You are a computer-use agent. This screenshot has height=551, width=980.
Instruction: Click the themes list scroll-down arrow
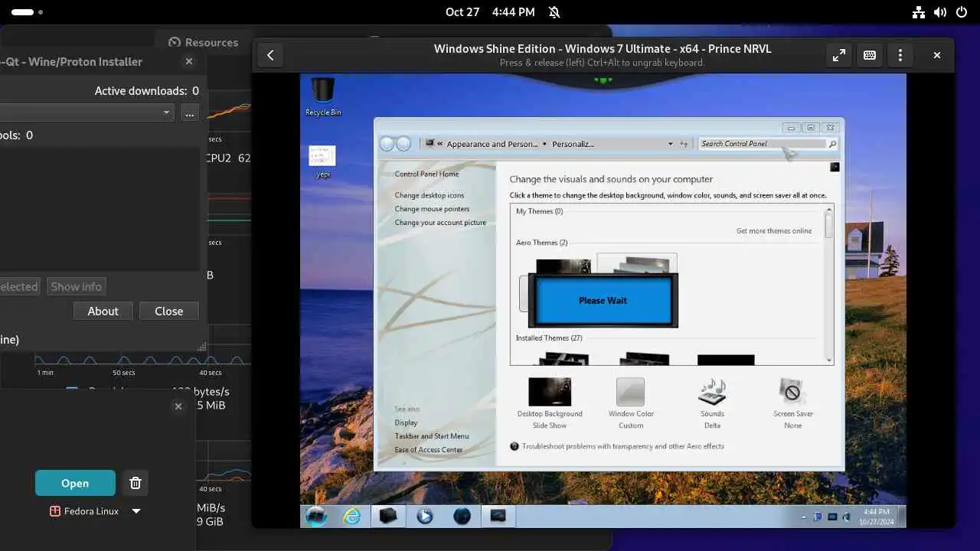coord(828,360)
